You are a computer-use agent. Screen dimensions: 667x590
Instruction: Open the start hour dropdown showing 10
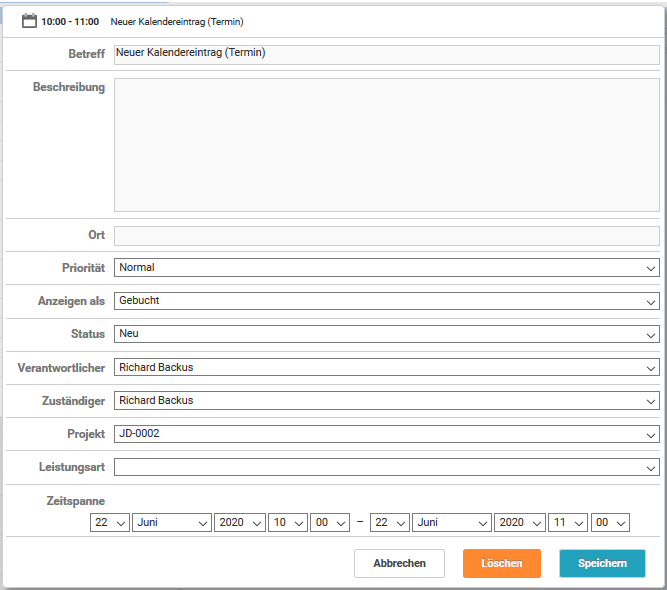coord(287,522)
